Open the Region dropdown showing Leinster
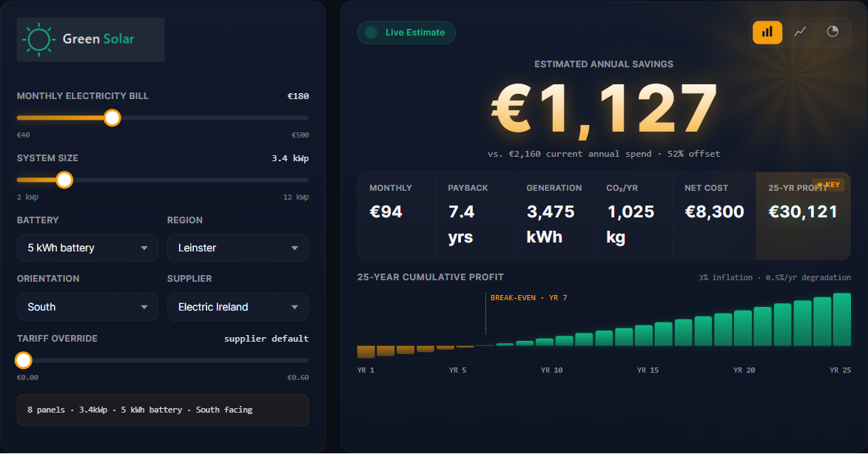The image size is (868, 454). [x=238, y=248]
